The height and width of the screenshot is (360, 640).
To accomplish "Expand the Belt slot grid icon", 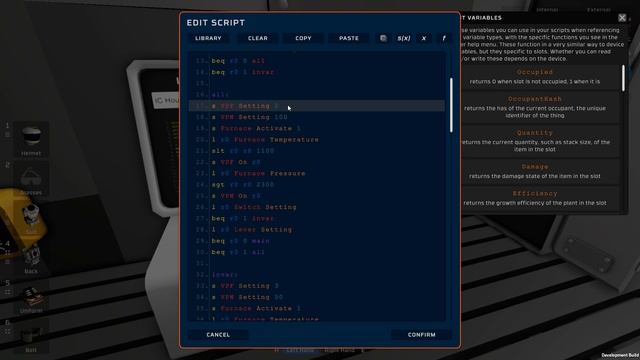I will point(7,331).
